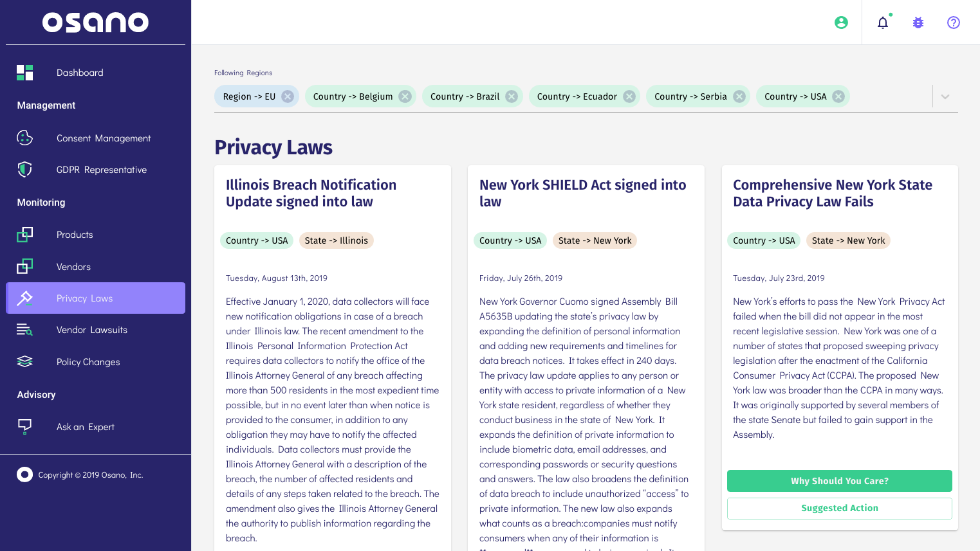Open the GDPR Representative section

24,169
